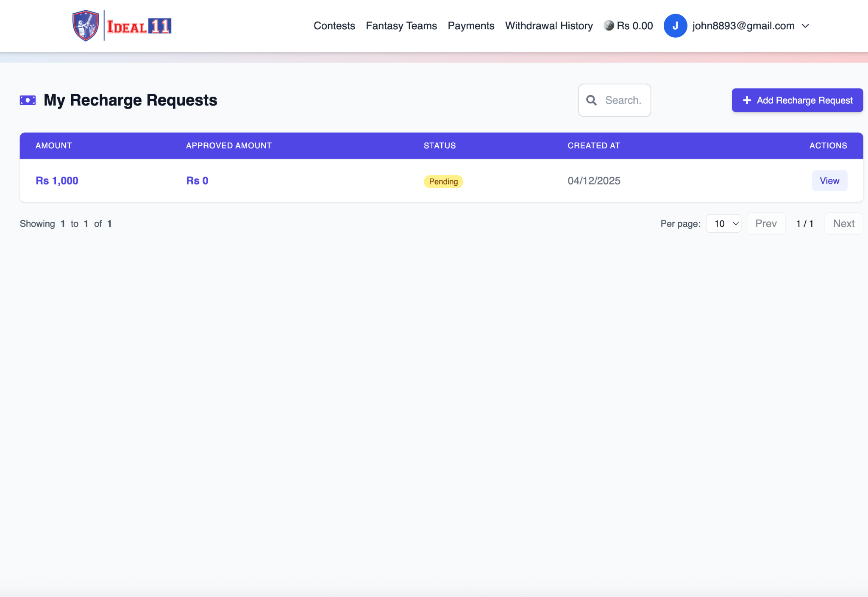868x597 pixels.
Task: Focus the Search input field
Action: 623,100
